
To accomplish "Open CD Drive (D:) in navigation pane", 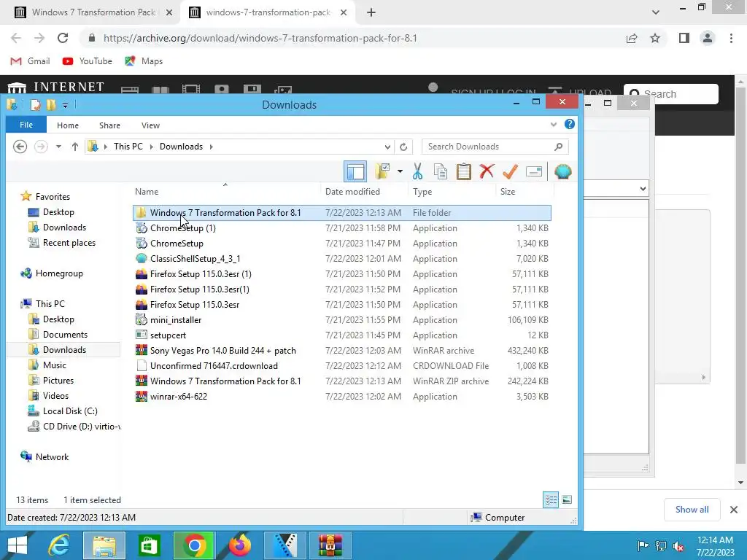I will point(81,426).
